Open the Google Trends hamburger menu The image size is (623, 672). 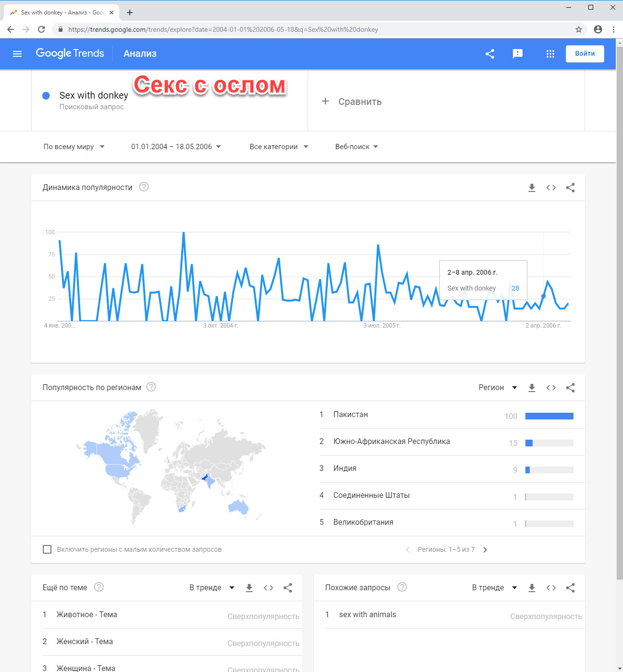pos(17,54)
